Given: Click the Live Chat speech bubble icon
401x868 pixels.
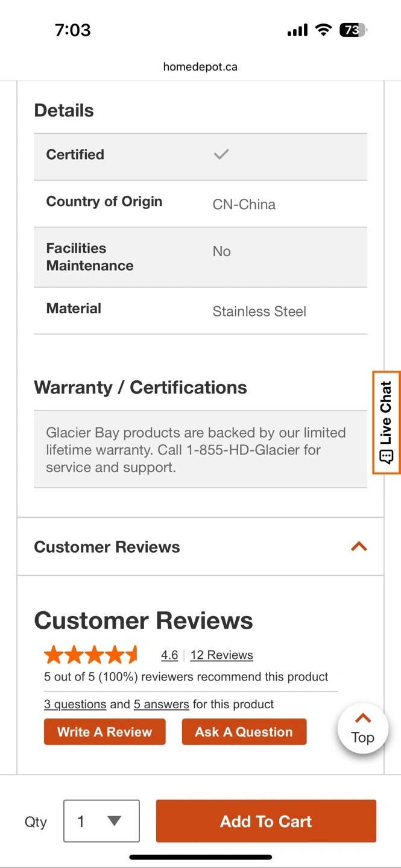Looking at the screenshot, I should tap(387, 456).
